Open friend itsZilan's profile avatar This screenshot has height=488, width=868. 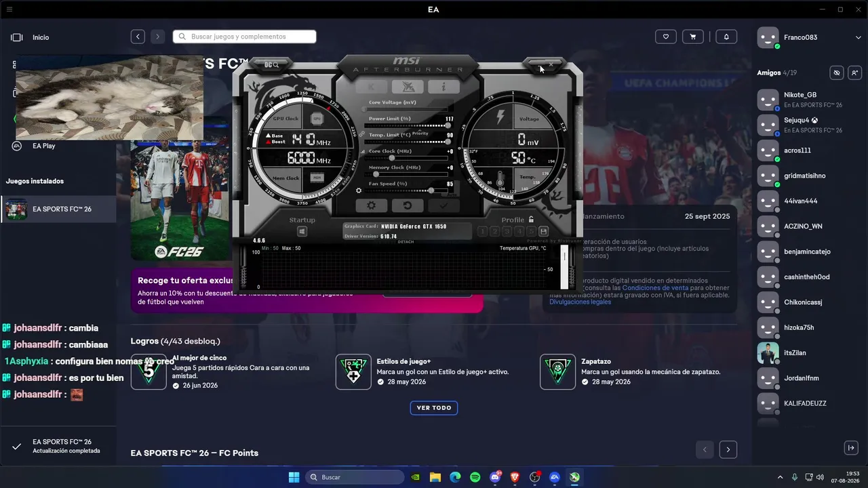coord(768,353)
